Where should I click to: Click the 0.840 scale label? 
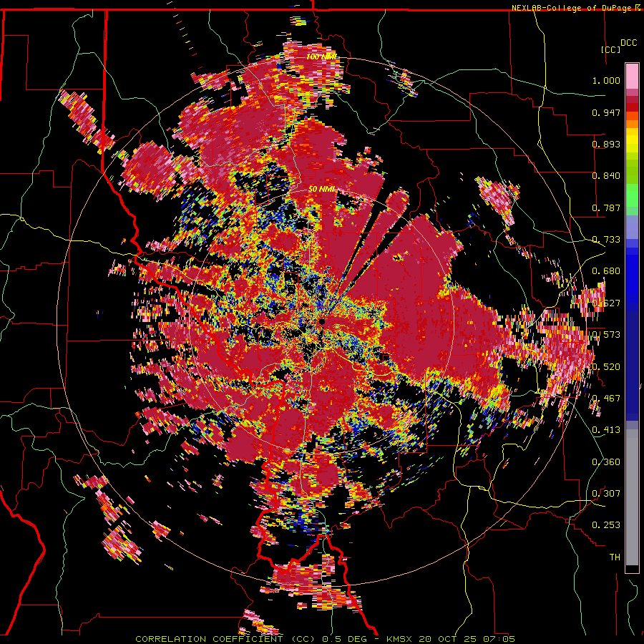tap(606, 176)
